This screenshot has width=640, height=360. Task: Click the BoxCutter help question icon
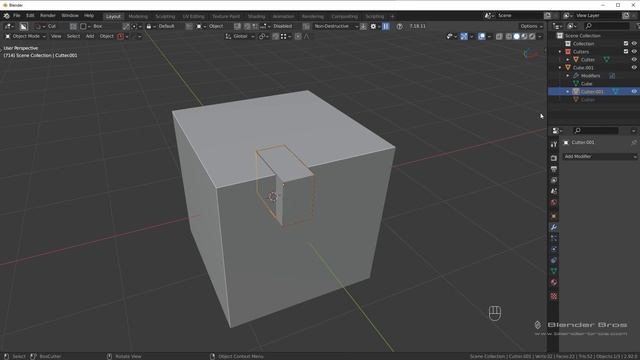400,26
